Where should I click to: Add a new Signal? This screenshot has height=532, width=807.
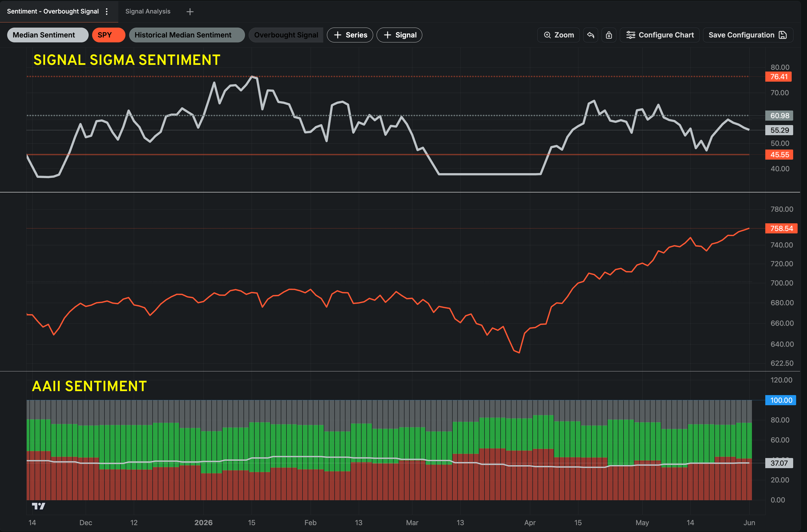[x=400, y=35]
